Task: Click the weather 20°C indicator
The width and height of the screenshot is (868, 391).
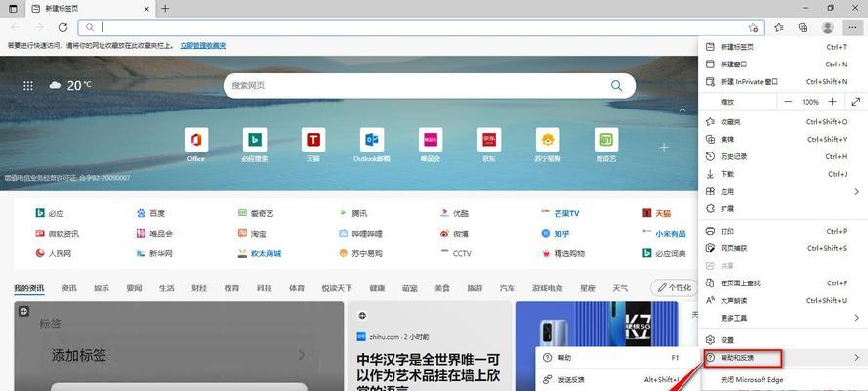Action: pos(70,85)
